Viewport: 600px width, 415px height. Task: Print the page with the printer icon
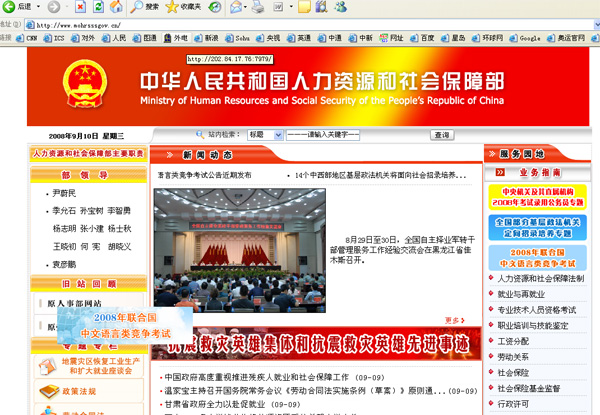pos(258,7)
